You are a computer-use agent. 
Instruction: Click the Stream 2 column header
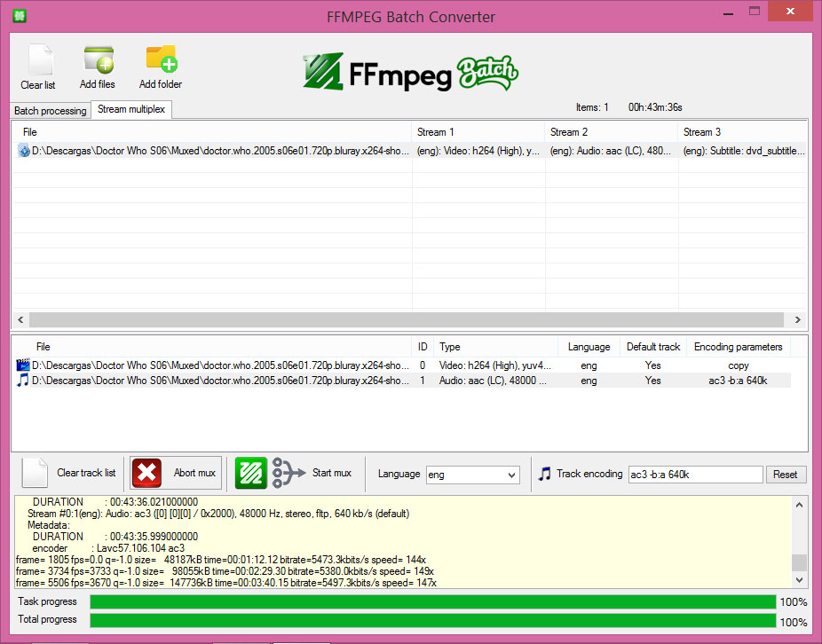pyautogui.click(x=612, y=132)
